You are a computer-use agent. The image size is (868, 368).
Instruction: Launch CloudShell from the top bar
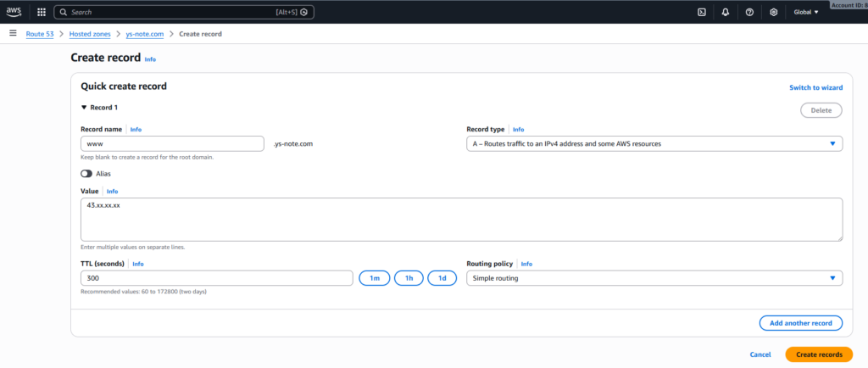[x=701, y=12]
